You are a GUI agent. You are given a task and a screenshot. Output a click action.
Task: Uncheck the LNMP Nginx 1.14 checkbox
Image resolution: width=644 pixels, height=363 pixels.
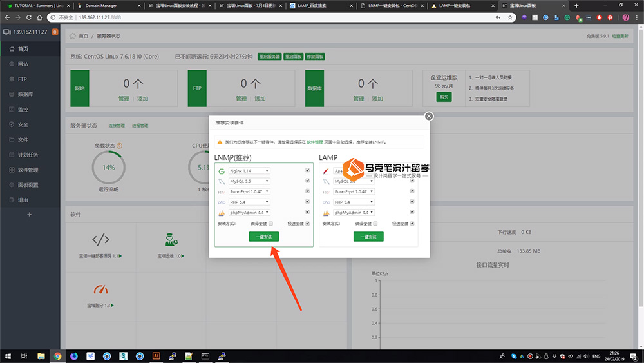308,170
